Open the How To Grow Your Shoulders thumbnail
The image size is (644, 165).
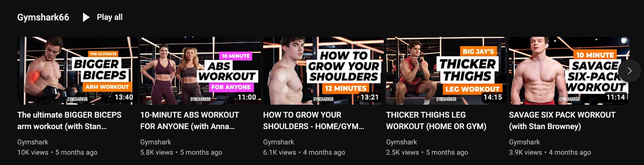click(x=323, y=71)
